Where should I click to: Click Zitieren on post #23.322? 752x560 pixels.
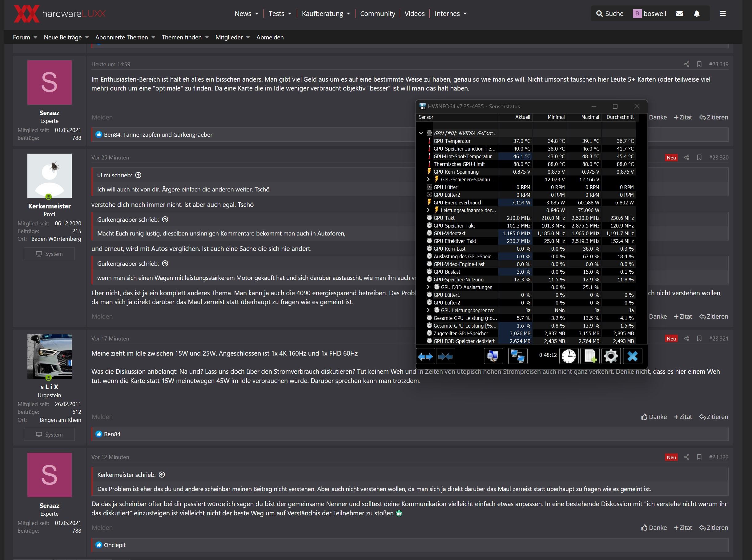point(714,528)
